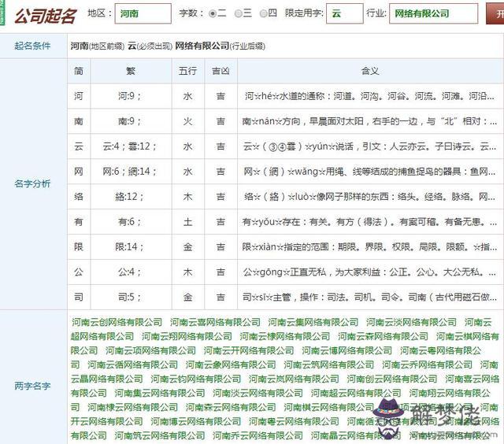The image size is (504, 444).
Task: Click the 行业 field with 网络有限公司
Action: 434,13
